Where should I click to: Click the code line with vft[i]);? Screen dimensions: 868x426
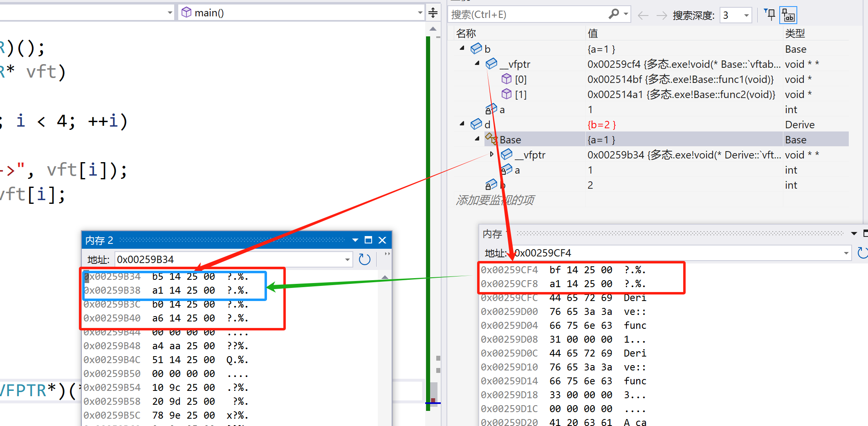[64, 170]
